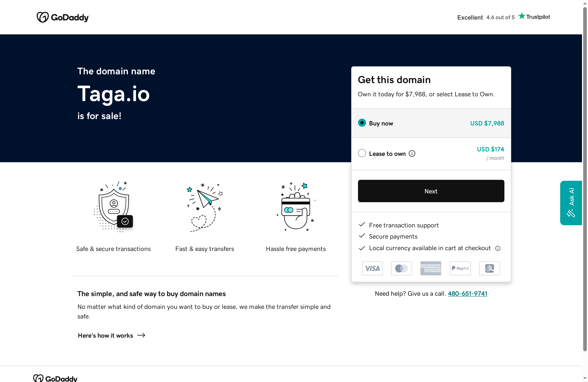Call the 480-651-9741 help number

467,293
